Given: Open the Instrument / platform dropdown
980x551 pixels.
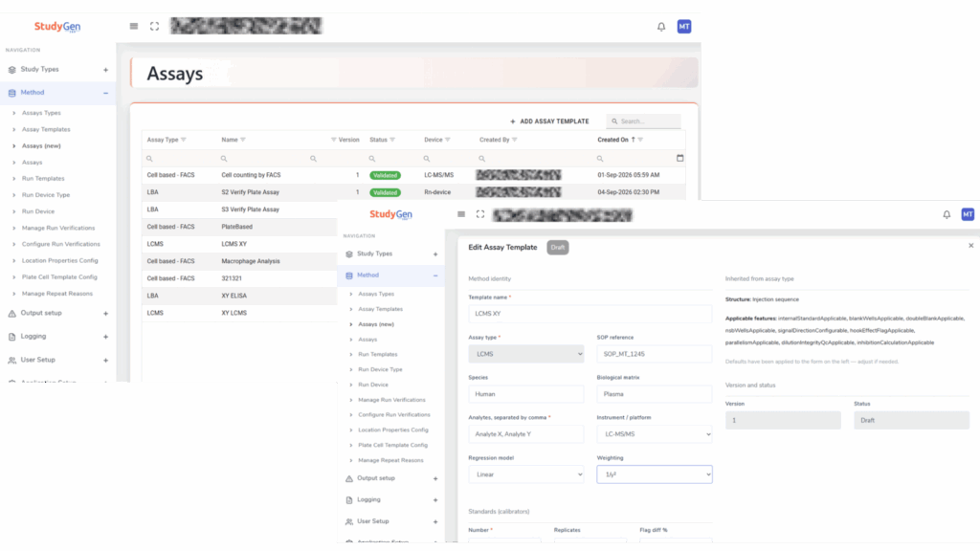Looking at the screenshot, I should [x=655, y=434].
